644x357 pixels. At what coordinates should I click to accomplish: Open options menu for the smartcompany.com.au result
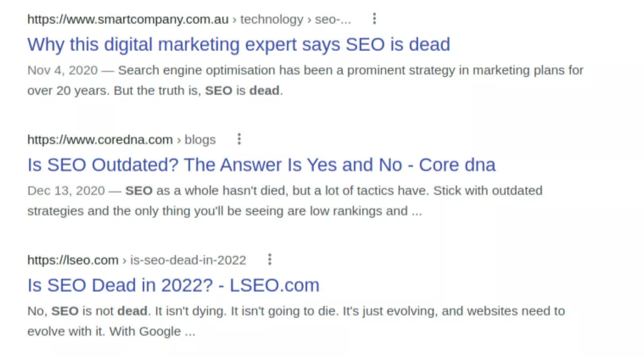tap(374, 19)
